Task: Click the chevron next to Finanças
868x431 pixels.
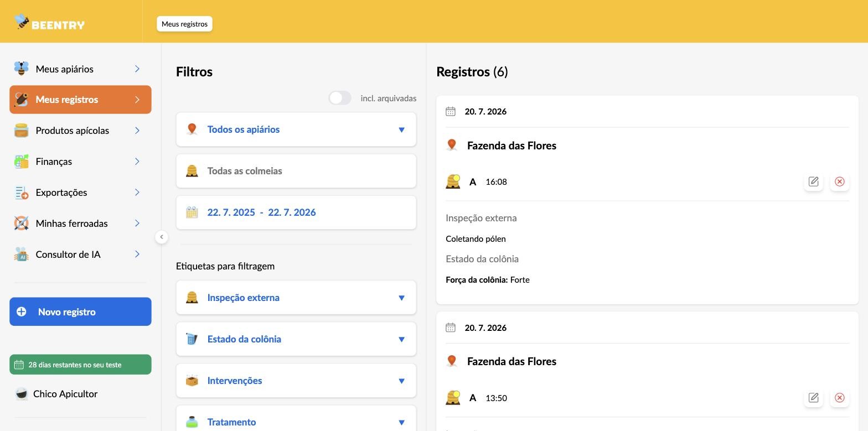Action: (x=137, y=162)
